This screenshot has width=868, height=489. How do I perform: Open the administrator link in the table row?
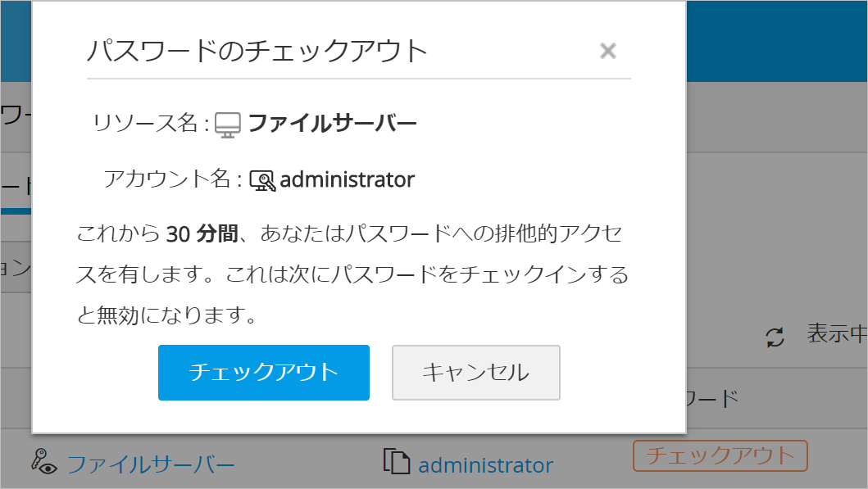[485, 465]
